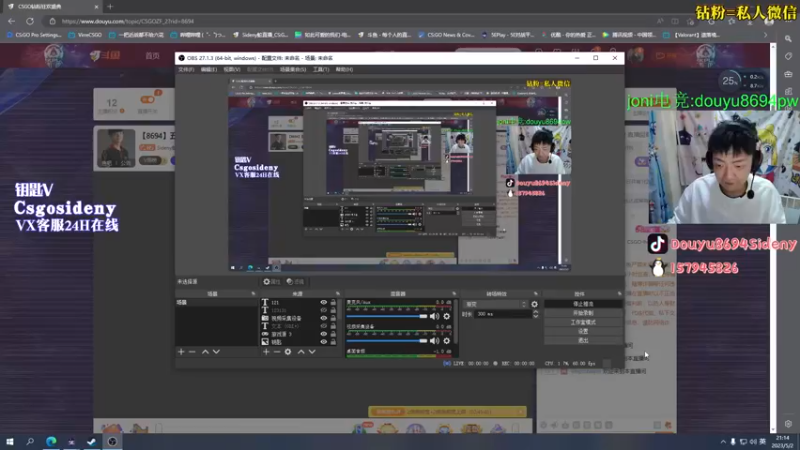
Task: Hide the game capture source
Action: coord(323,334)
